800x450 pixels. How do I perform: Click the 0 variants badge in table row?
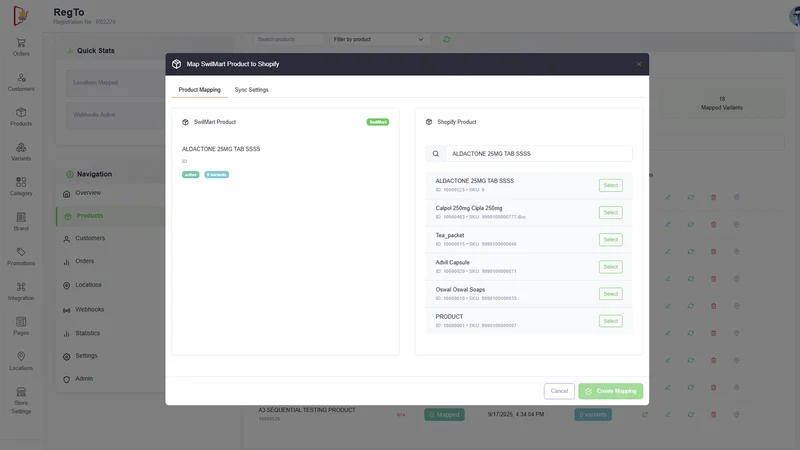coord(593,414)
